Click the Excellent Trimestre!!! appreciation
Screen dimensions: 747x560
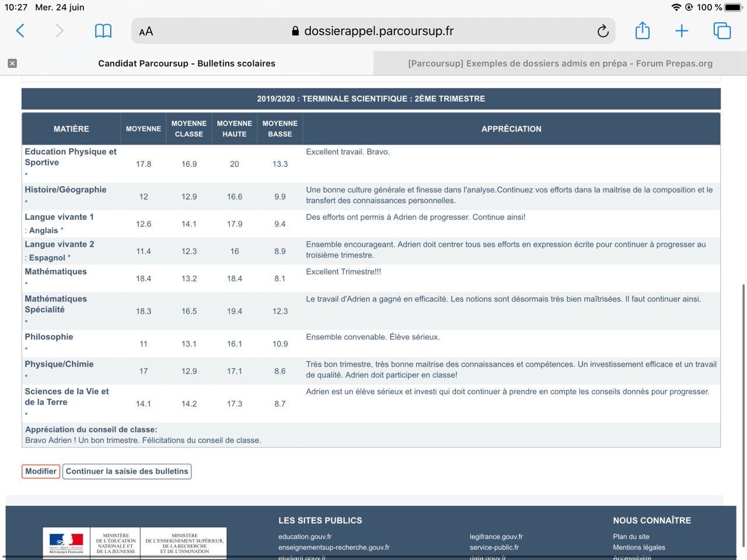click(x=344, y=272)
